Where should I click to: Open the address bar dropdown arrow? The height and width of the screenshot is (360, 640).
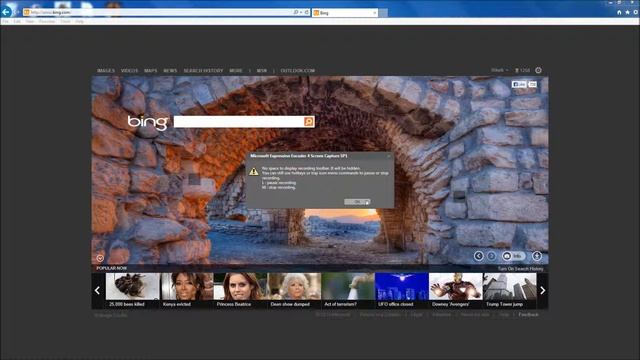pyautogui.click(x=301, y=12)
